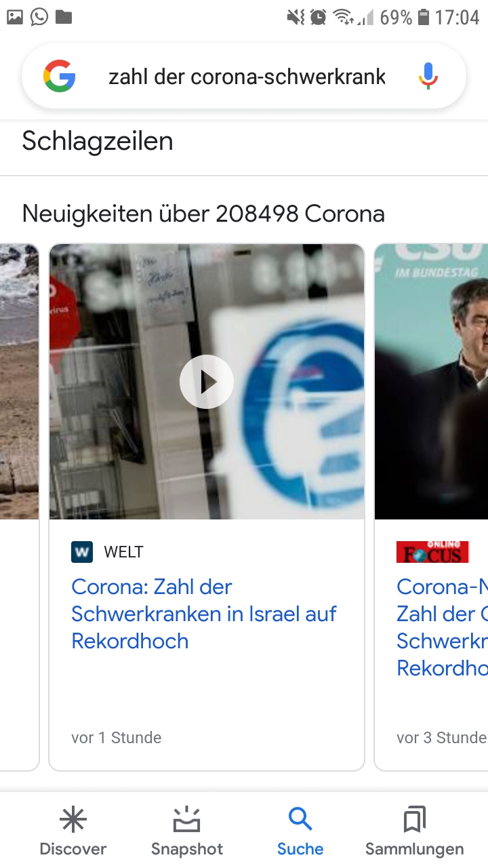The width and height of the screenshot is (488, 868).
Task: Tap the battery icon in status bar
Action: point(424,17)
